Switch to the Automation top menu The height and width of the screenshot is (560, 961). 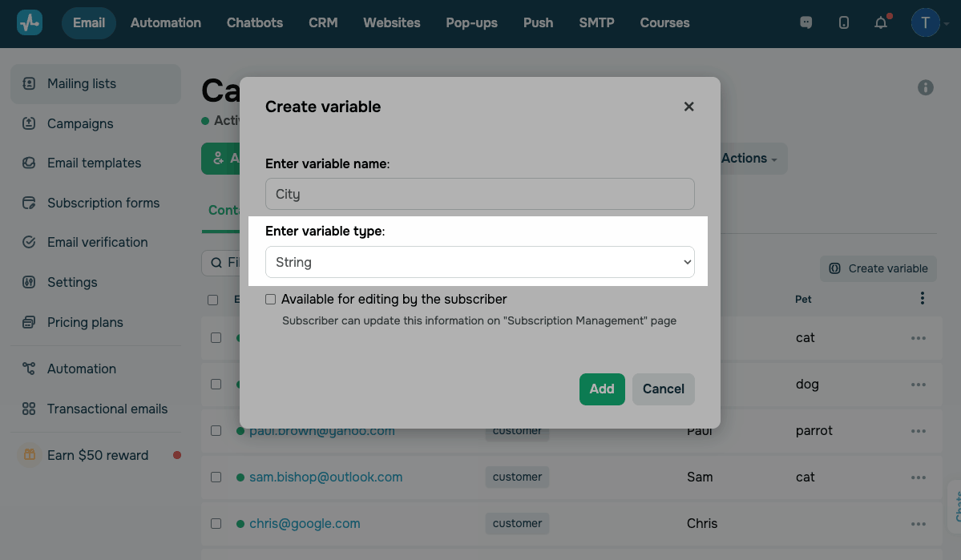(166, 22)
